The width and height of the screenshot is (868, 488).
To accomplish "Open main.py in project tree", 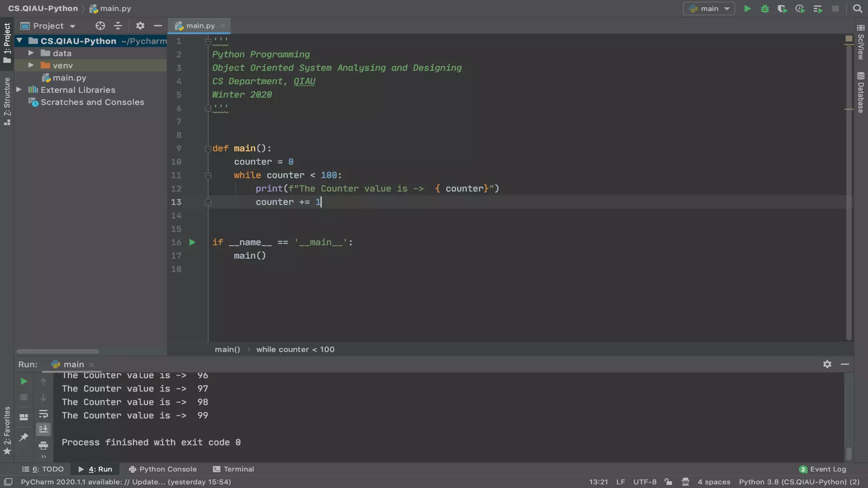I will pos(69,78).
